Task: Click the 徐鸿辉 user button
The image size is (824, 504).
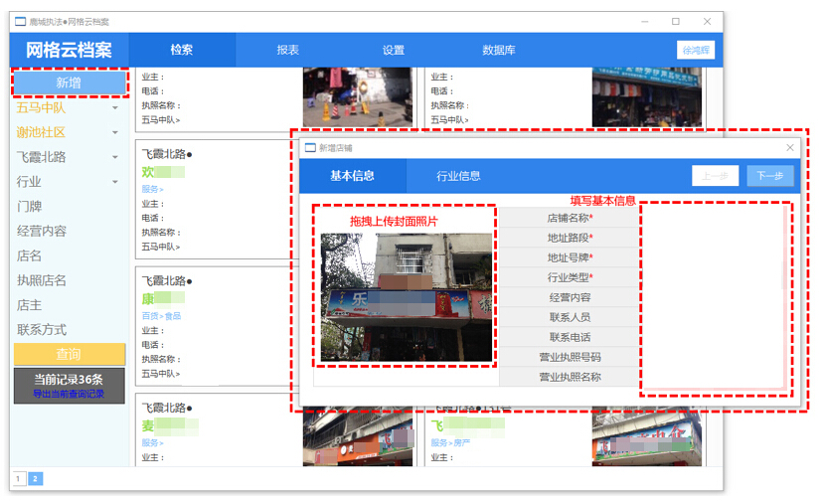Action: point(696,50)
